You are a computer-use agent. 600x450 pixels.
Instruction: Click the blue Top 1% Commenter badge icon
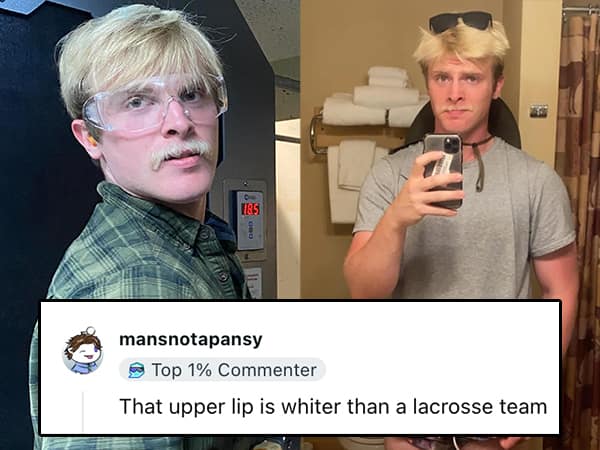[137, 370]
